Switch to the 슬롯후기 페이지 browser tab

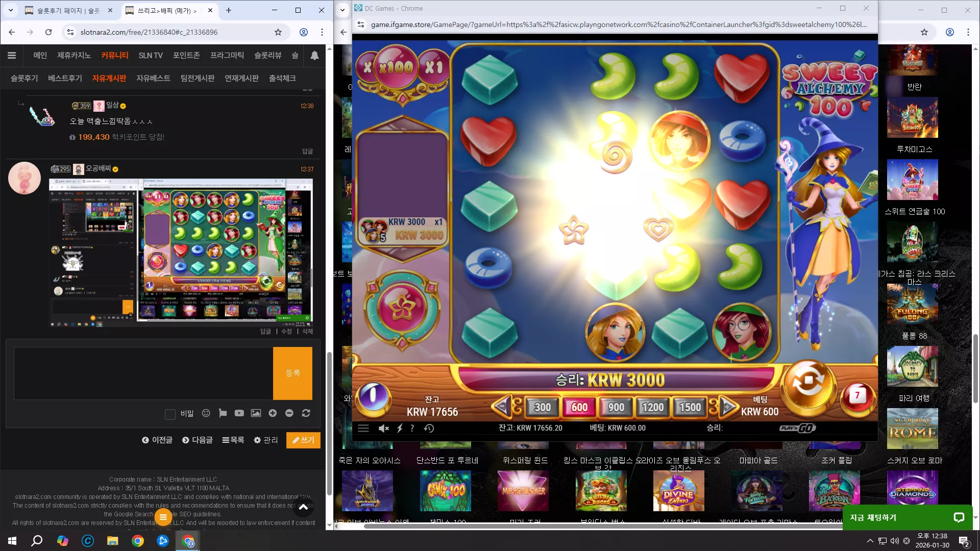point(68,10)
